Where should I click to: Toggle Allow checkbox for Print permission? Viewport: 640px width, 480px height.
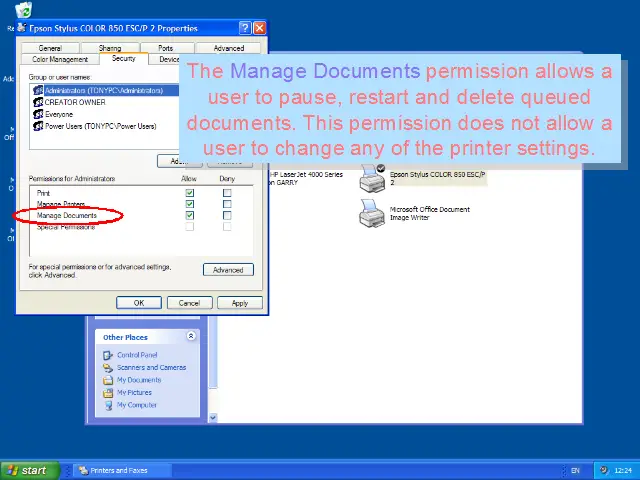[x=189, y=193]
